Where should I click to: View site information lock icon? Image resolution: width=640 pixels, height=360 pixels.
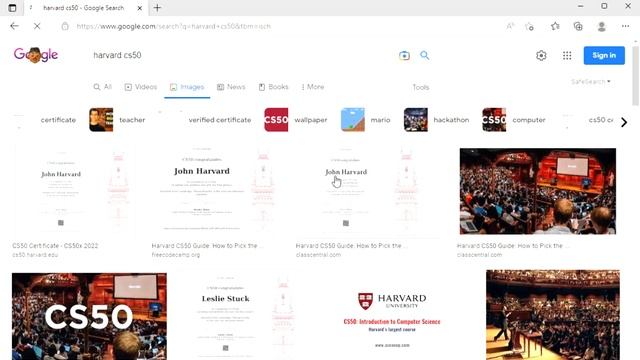pyautogui.click(x=65, y=26)
